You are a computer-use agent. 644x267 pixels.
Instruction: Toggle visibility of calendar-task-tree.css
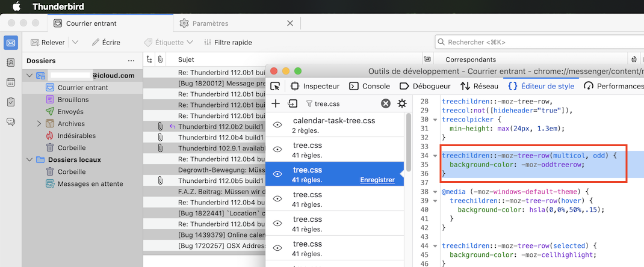[x=277, y=125]
